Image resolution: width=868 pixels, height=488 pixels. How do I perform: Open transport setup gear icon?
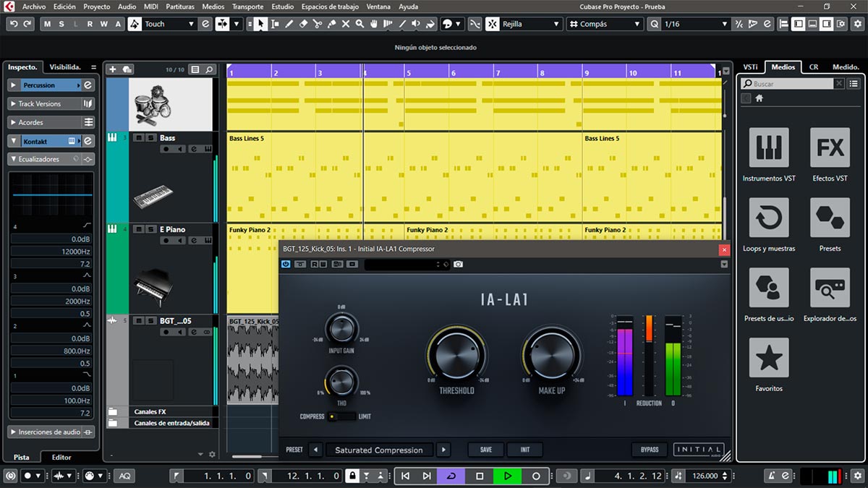click(x=859, y=476)
